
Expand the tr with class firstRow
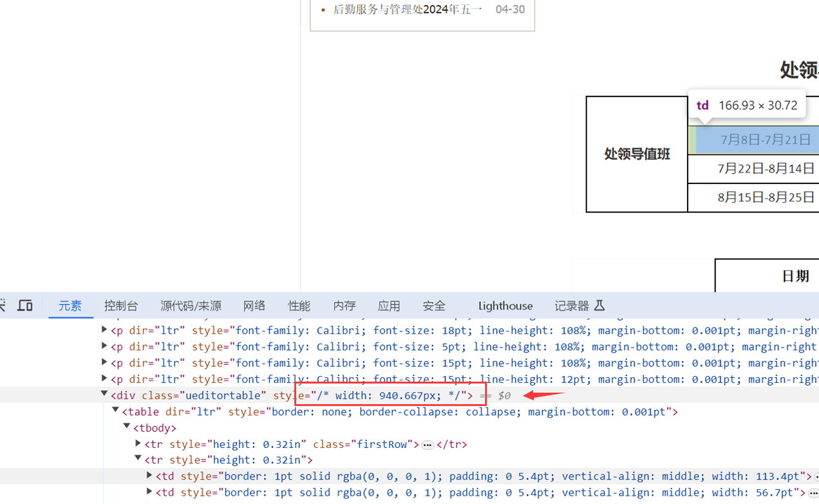[x=138, y=443]
